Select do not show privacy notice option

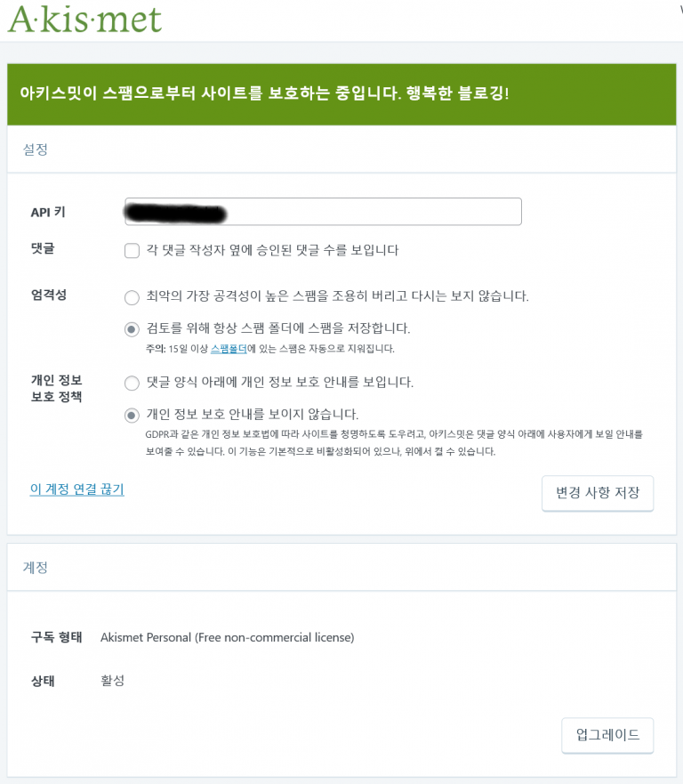[x=132, y=415]
